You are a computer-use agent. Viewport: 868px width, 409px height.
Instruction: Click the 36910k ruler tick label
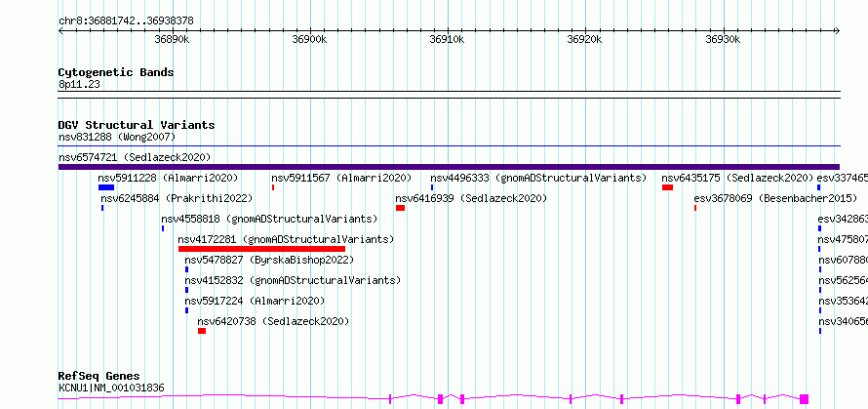coord(448,39)
